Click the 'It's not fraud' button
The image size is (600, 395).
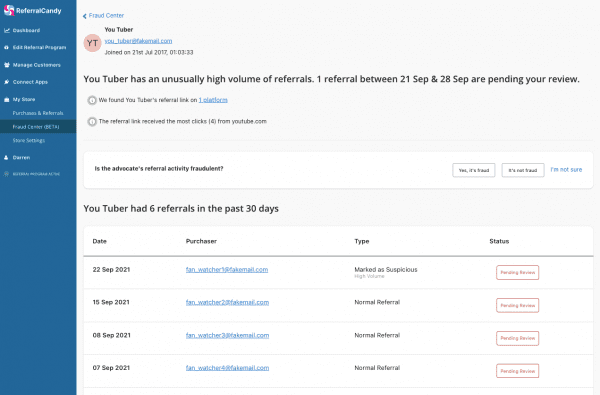[523, 170]
